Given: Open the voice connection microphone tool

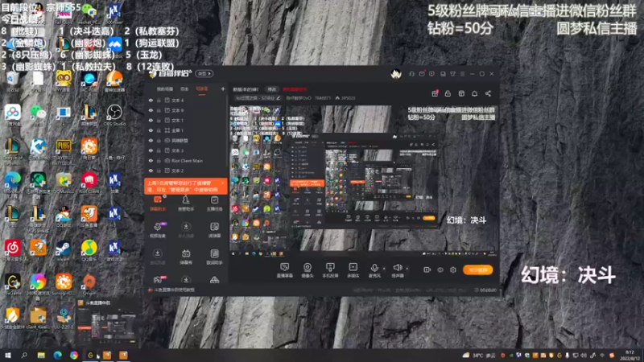Looking at the screenshot, I should pyautogui.click(x=158, y=230).
